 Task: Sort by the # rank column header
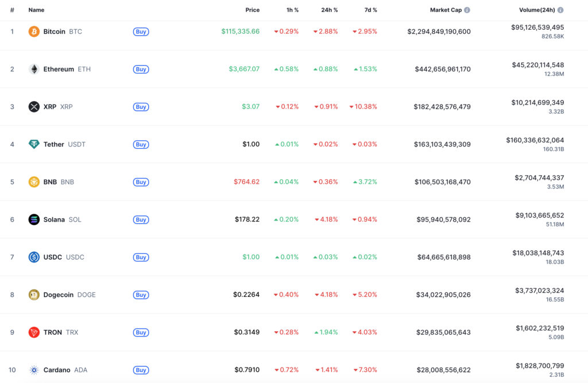tap(12, 10)
